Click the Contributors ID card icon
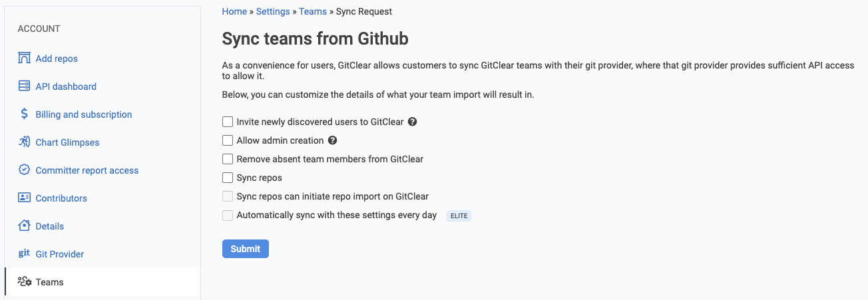Viewport: 868px width, 300px height. pos(24,198)
